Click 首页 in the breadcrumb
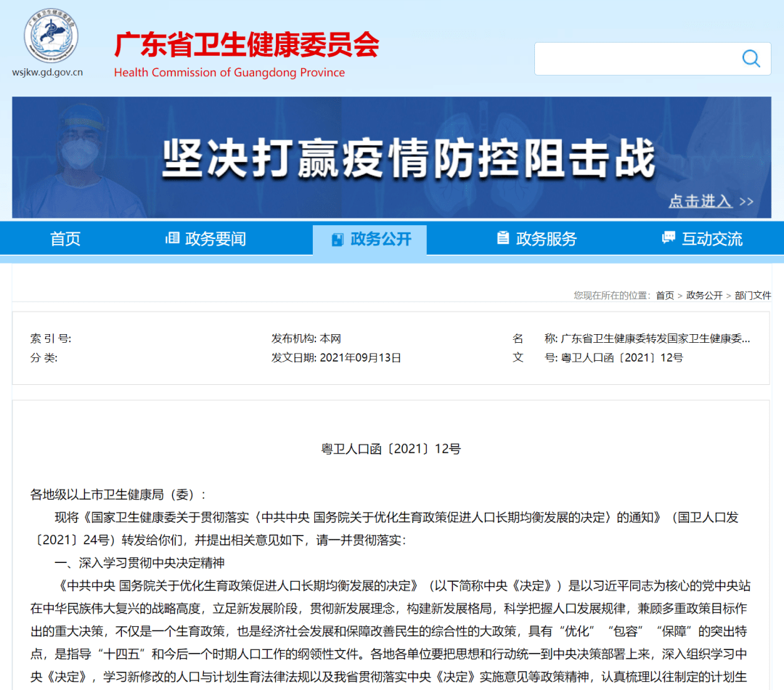This screenshot has height=690, width=784. [664, 295]
